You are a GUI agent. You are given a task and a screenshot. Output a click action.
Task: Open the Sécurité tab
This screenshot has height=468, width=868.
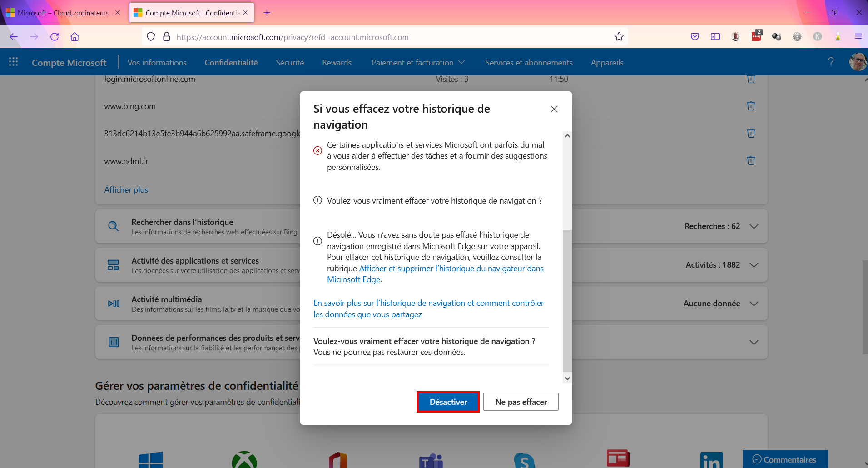(290, 63)
